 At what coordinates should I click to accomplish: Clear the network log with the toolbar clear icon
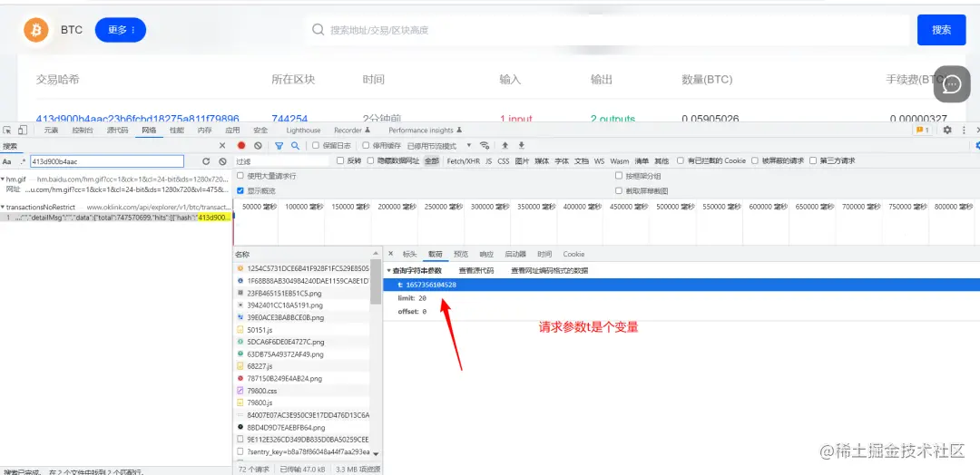click(x=258, y=145)
